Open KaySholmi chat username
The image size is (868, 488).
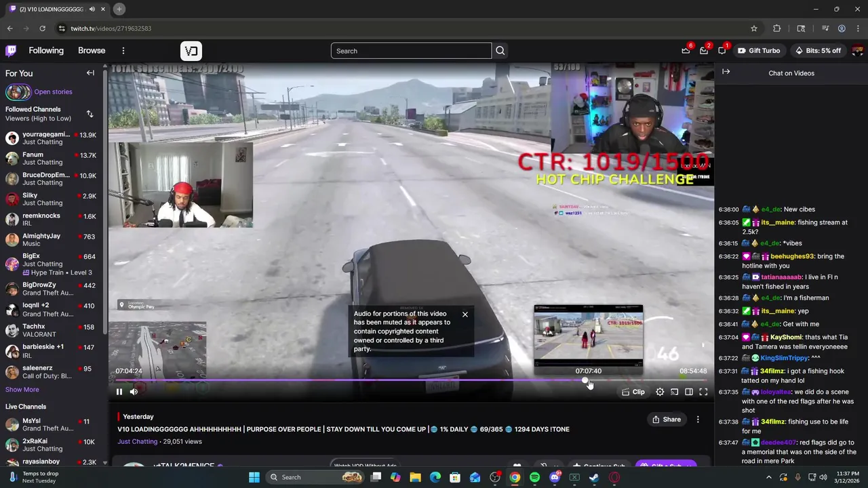(785, 337)
